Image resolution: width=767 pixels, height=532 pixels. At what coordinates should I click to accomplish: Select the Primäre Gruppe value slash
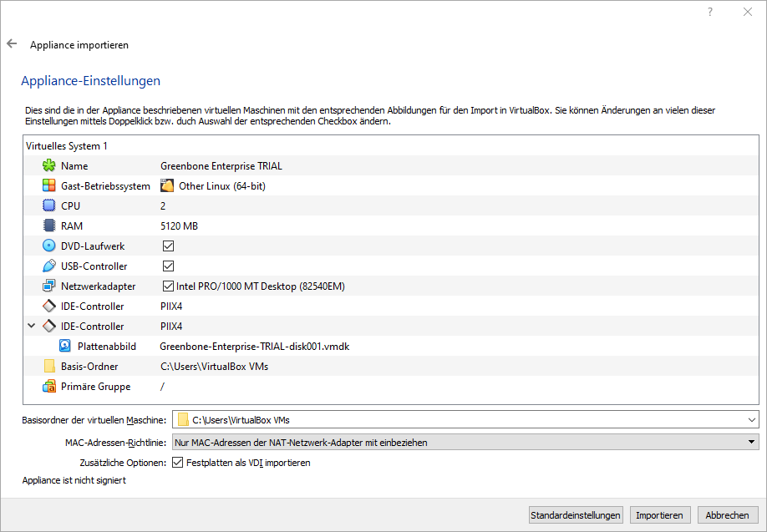pos(162,387)
